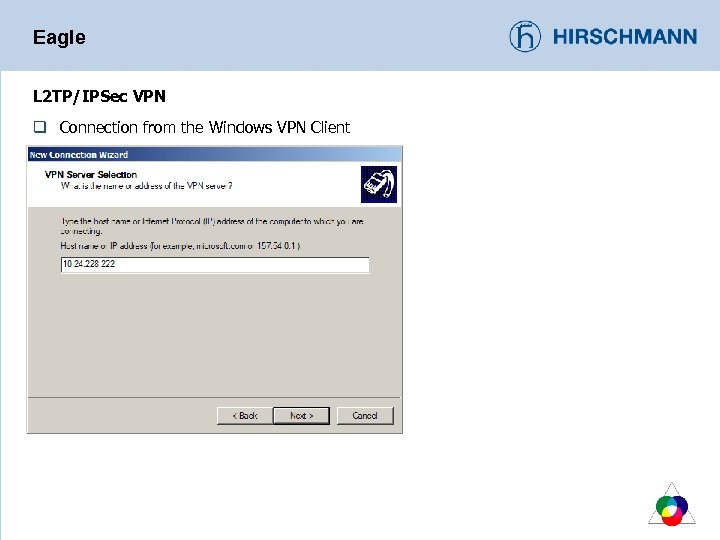Image resolution: width=720 pixels, height=540 pixels.
Task: Focus the host name or IP address field
Action: click(215, 264)
